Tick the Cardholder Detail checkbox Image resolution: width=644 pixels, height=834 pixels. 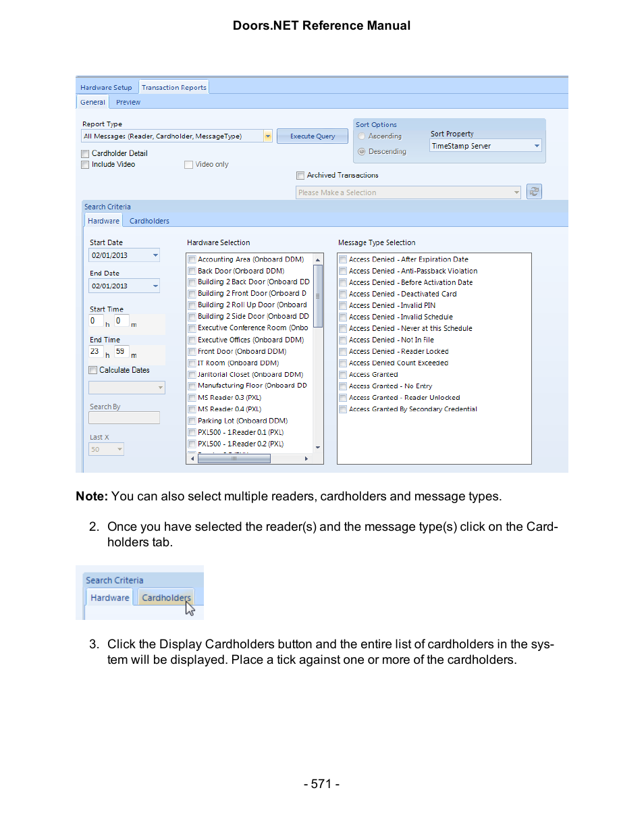coord(85,154)
